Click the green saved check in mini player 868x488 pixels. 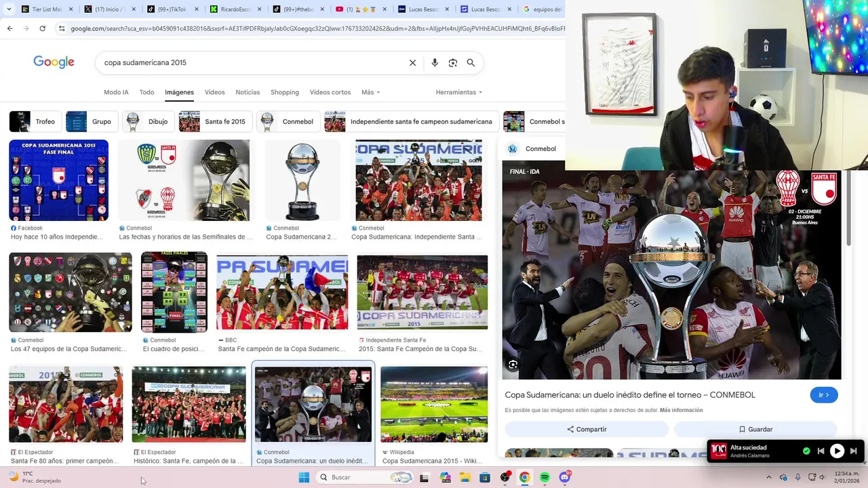point(806,451)
